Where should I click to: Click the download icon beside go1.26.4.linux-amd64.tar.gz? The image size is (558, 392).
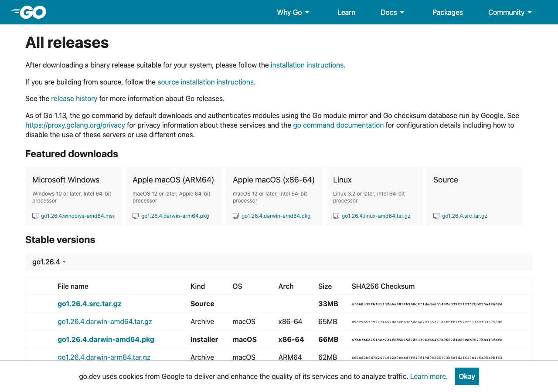coord(336,216)
